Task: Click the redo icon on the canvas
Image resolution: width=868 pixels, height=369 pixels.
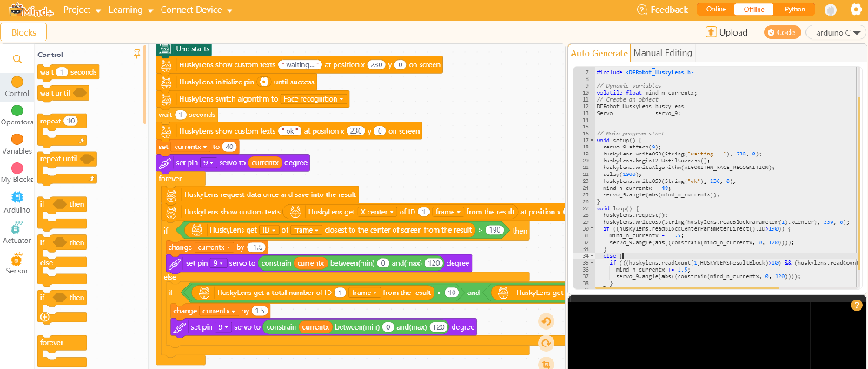Action: coord(546,344)
